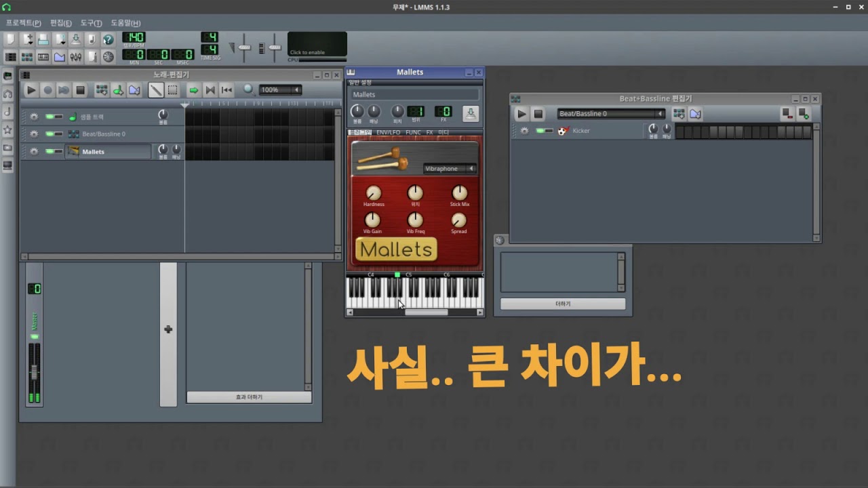Adjust master pitch slider in main toolbar
The height and width of the screenshot is (488, 868).
275,47
